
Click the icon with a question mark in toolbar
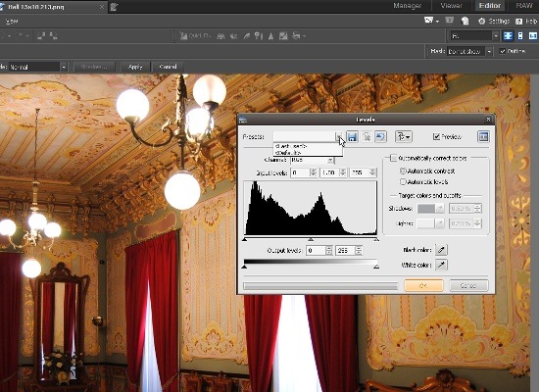(259, 36)
